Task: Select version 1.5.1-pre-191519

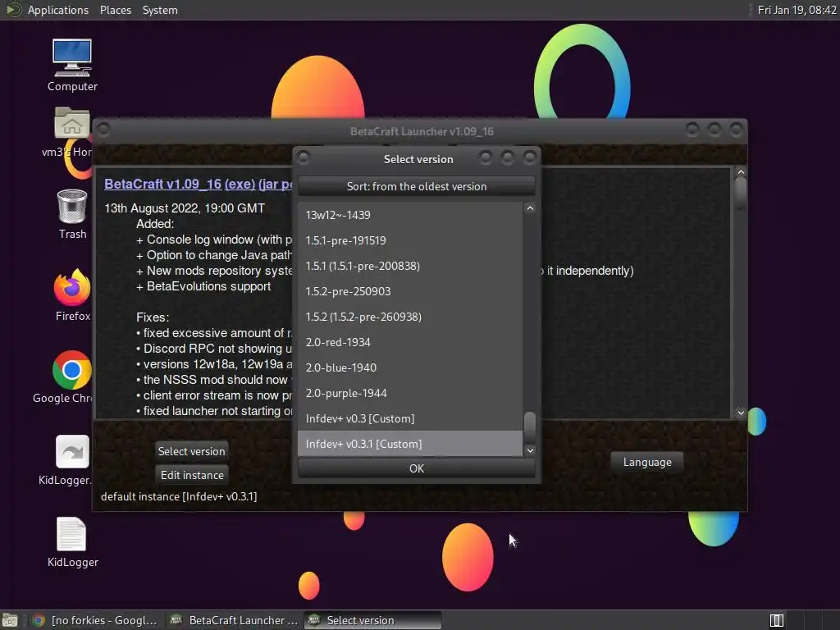Action: pyautogui.click(x=410, y=240)
